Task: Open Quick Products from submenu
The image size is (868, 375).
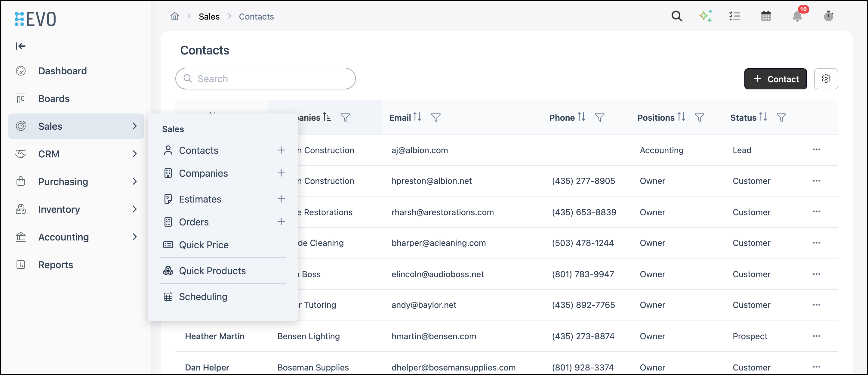Action: click(x=212, y=271)
